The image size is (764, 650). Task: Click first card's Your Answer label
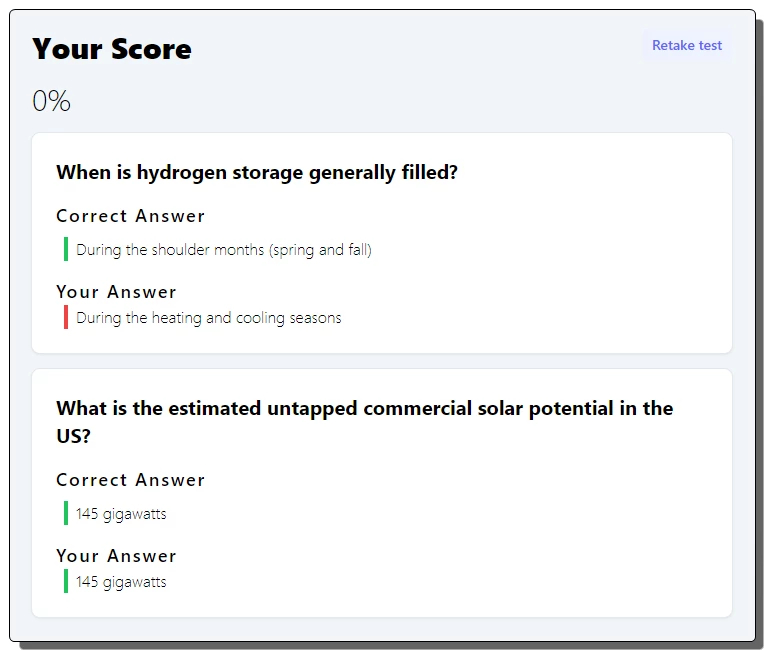116,292
